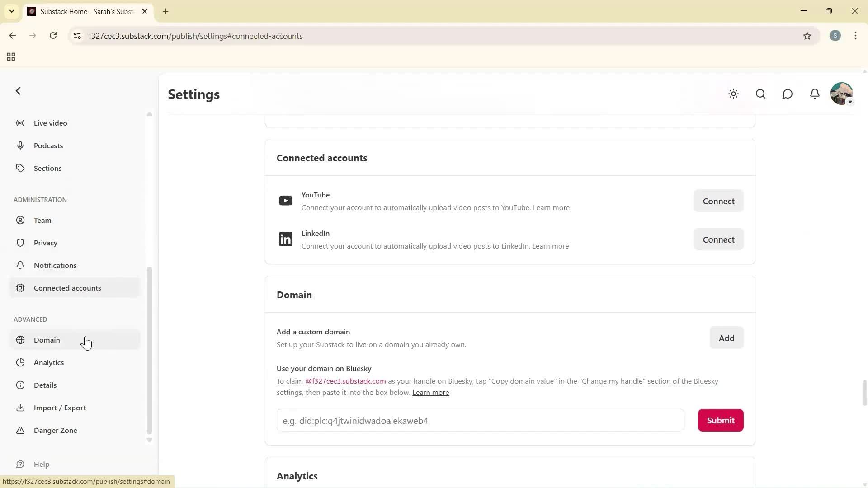868x488 pixels.
Task: Open Team settings under Administration
Action: (x=42, y=220)
